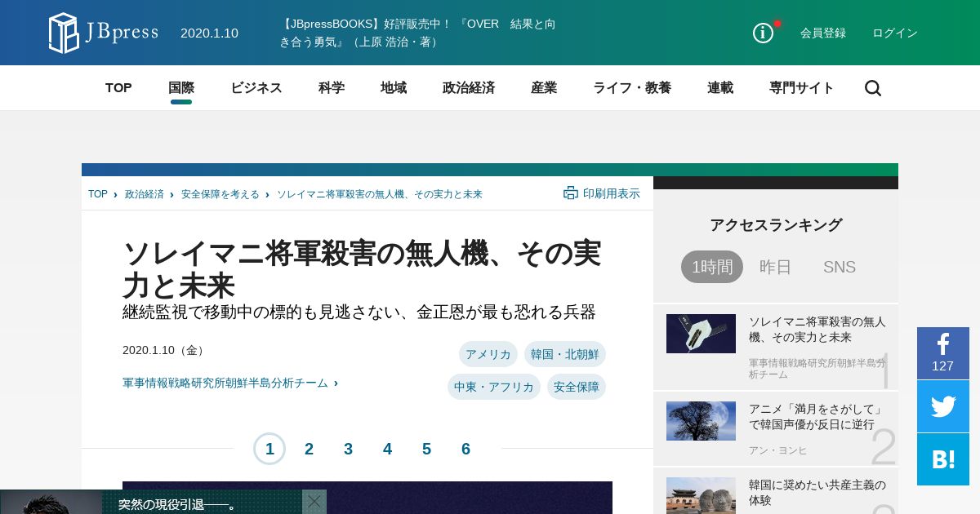Select 地域 navigation item

tap(394, 88)
